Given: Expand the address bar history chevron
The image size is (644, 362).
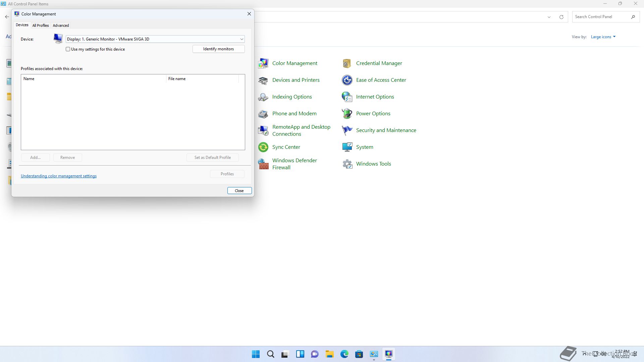Looking at the screenshot, I should click(x=549, y=17).
